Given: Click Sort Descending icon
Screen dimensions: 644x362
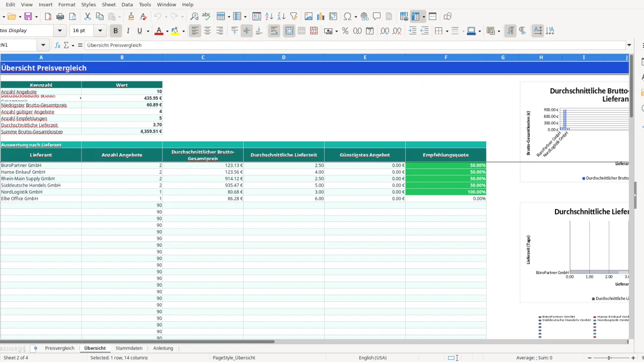Looking at the screenshot, I should click(281, 17).
